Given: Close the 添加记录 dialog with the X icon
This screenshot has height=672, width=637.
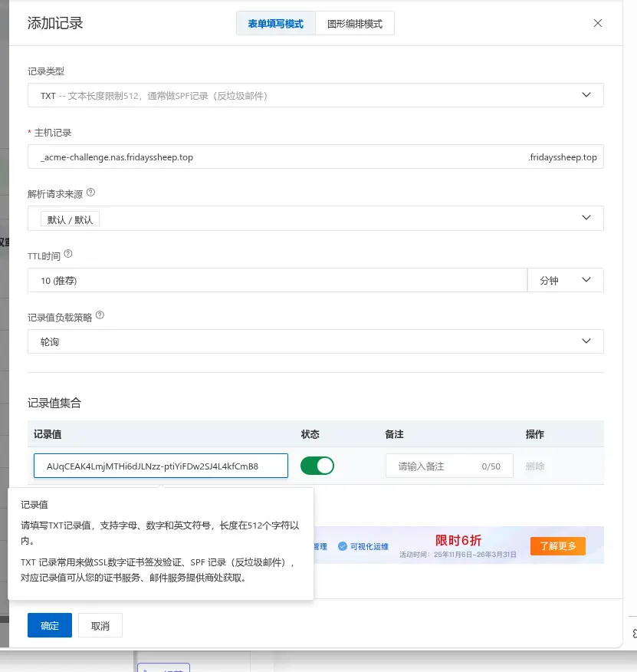Looking at the screenshot, I should 598,23.
